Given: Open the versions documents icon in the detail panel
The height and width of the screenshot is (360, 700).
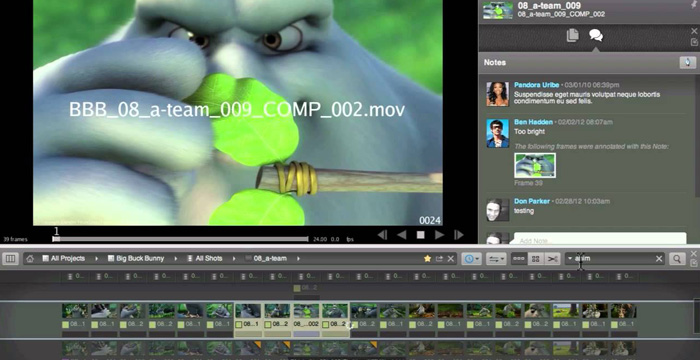Looking at the screenshot, I should click(572, 35).
